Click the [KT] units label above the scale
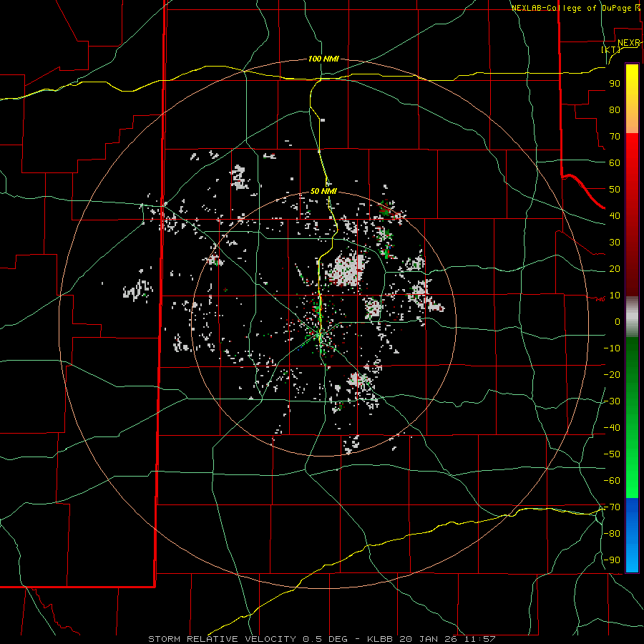644x644 pixels. [x=611, y=49]
